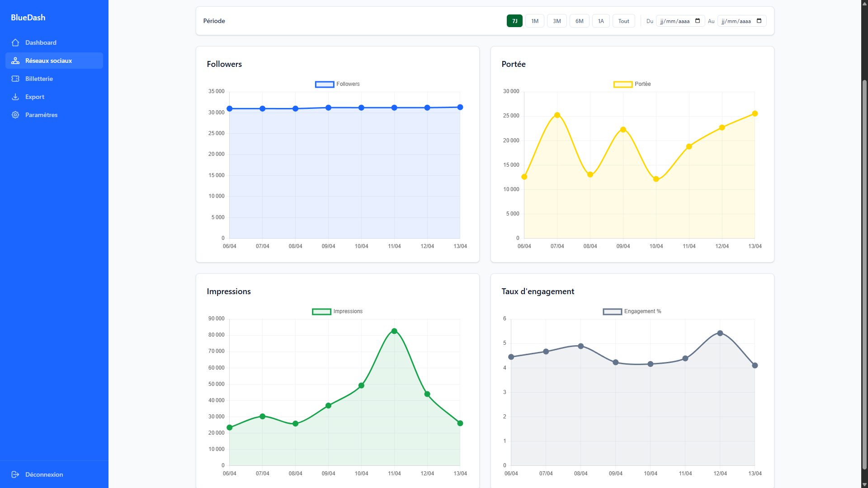Select the 7J period filter
The height and width of the screenshot is (488, 868).
(514, 21)
